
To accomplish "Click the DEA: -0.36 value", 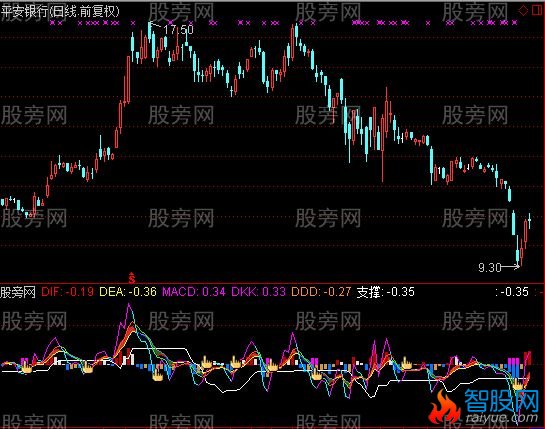I will click(x=128, y=292).
